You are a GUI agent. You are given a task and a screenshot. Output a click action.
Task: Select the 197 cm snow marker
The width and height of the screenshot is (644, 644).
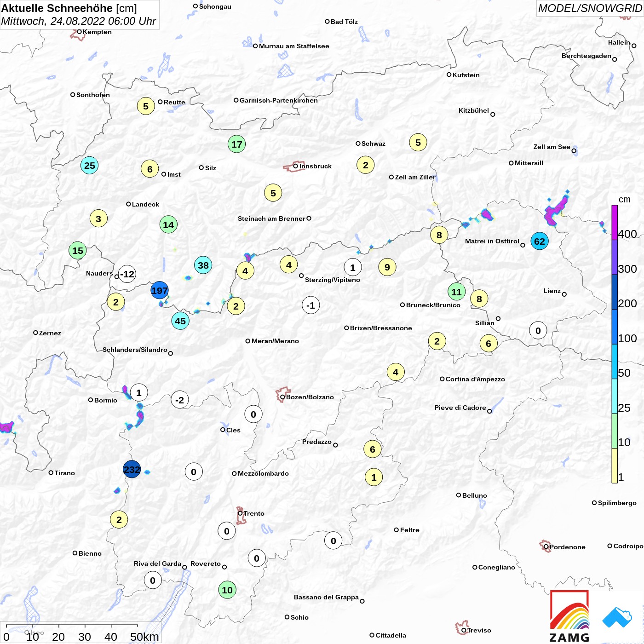pos(160,290)
